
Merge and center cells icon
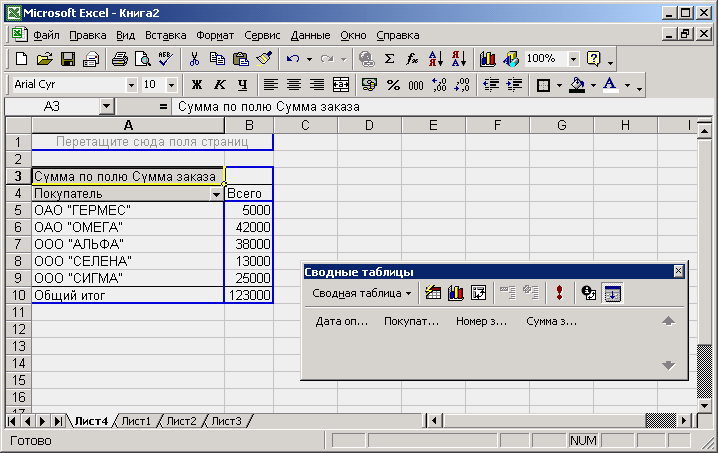click(x=341, y=85)
